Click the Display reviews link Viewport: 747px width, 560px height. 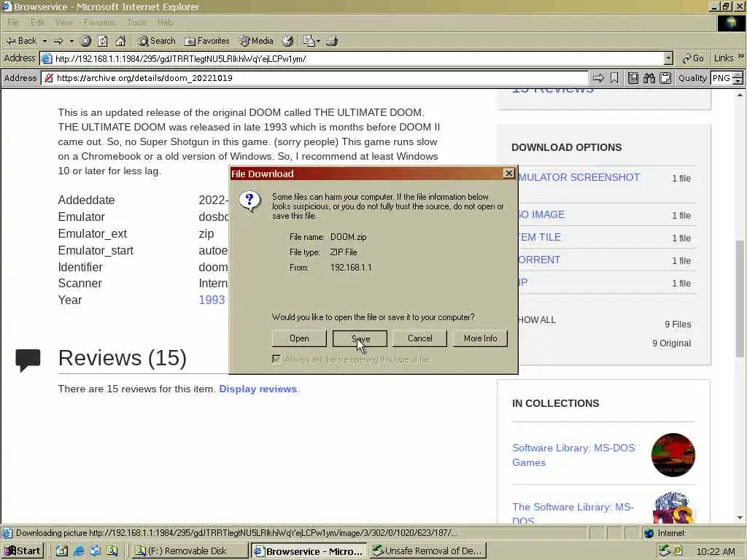258,389
